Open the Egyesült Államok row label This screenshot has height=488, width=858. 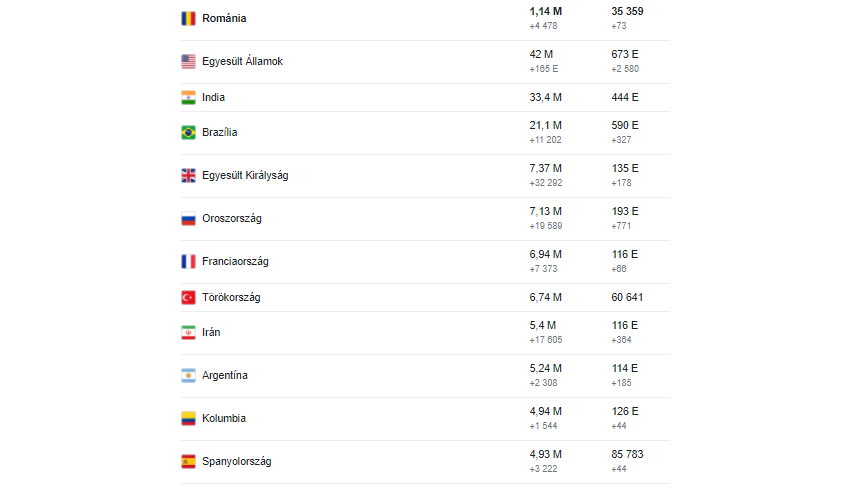(x=242, y=61)
